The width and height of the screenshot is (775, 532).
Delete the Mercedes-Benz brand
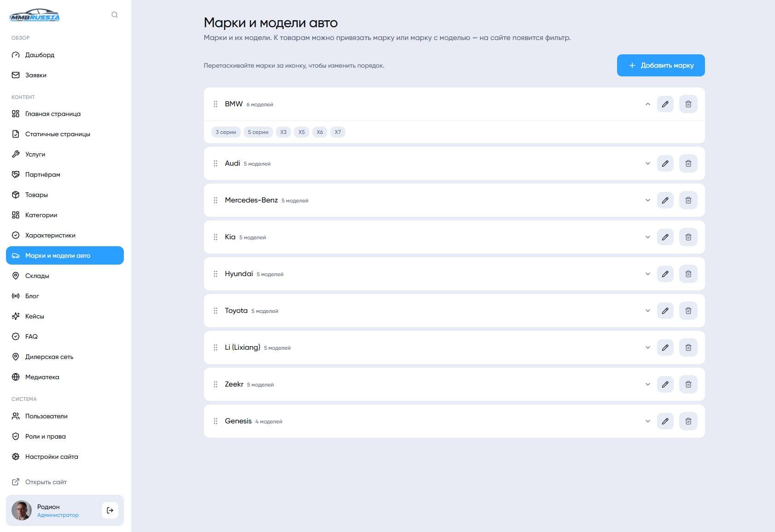[x=688, y=200]
